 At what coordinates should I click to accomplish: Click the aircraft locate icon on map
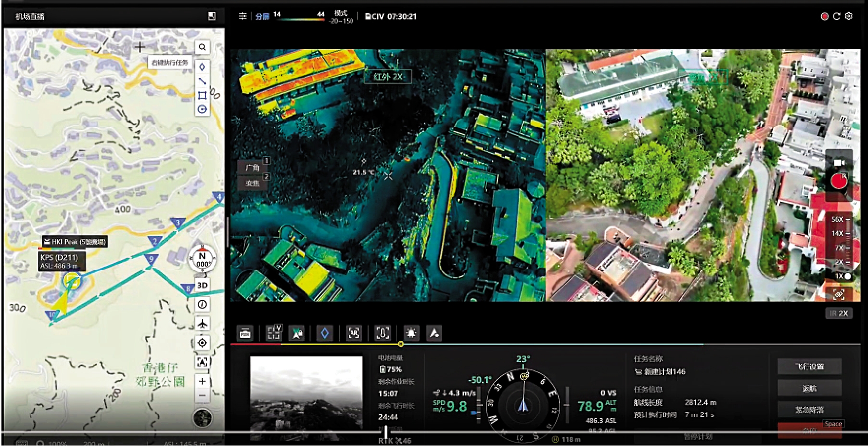[x=203, y=324]
